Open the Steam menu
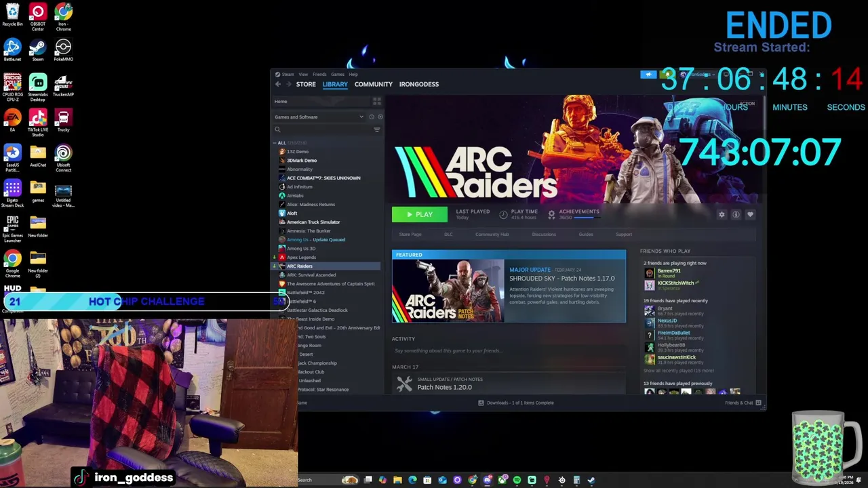868x488 pixels. 288,74
